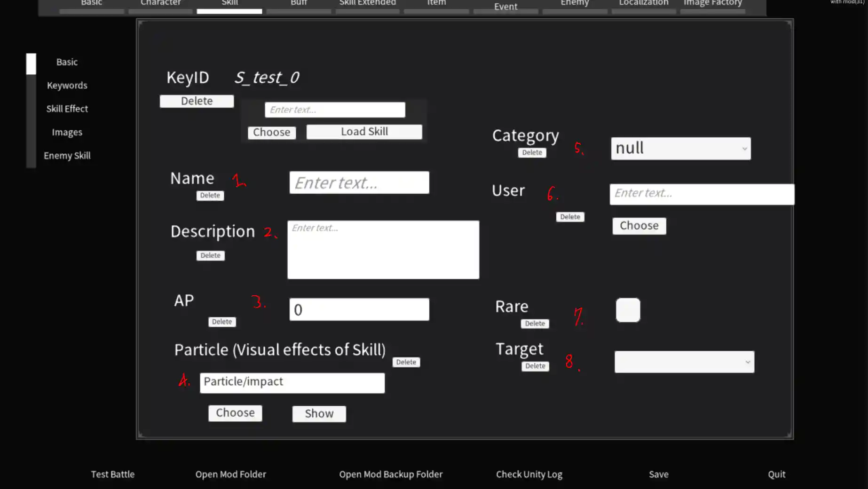Delete the User property

tap(570, 217)
